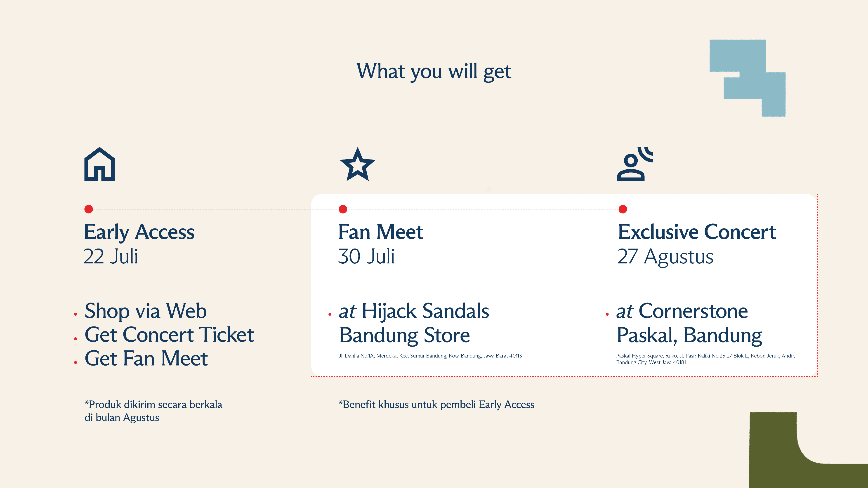The image size is (868, 488).
Task: Click the house icon above Early Access
Action: pyautogui.click(x=99, y=165)
